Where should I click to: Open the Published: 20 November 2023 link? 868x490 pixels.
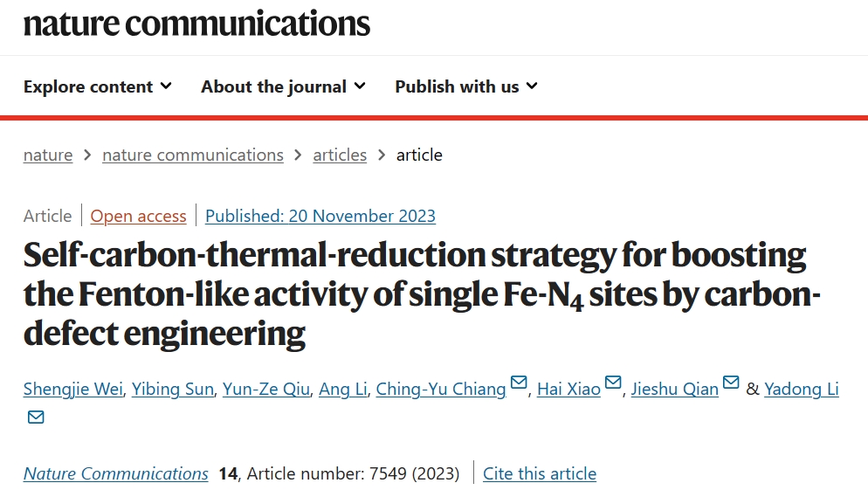[320, 216]
